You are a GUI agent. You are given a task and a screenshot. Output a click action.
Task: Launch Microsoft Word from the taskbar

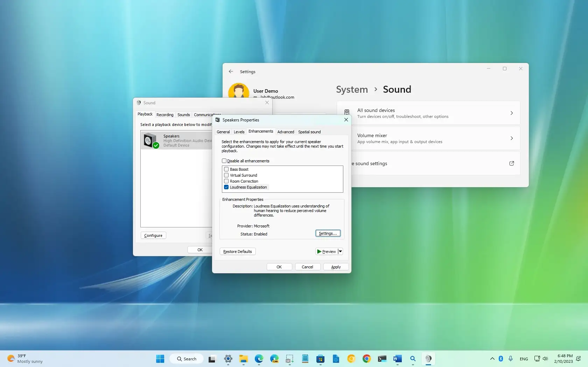(x=398, y=359)
